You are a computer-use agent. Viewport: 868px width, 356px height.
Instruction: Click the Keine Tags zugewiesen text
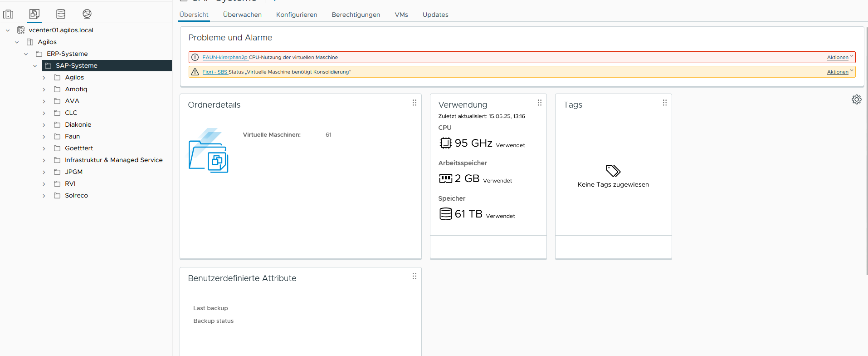613,184
